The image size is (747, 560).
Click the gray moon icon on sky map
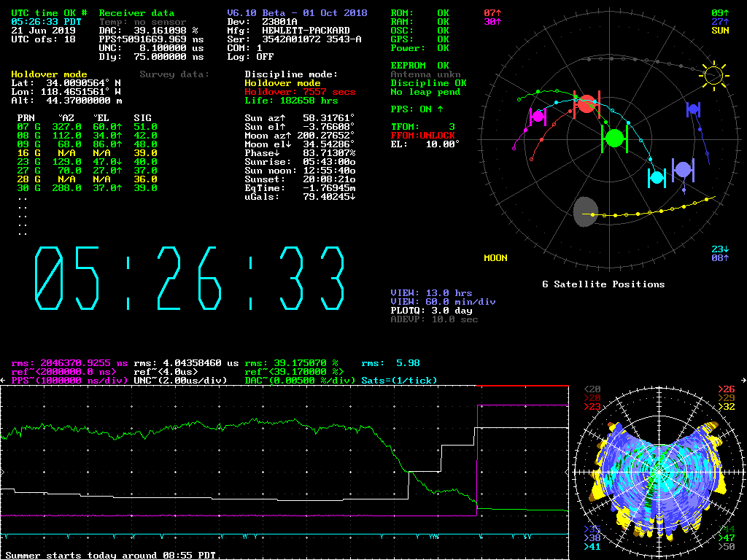585,211
